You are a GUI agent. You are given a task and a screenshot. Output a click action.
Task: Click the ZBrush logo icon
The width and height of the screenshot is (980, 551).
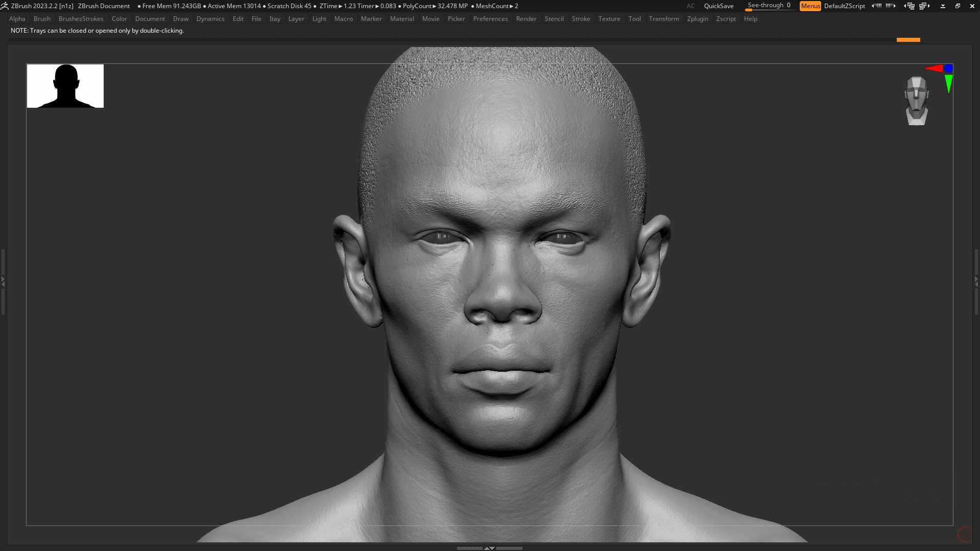[x=4, y=6]
